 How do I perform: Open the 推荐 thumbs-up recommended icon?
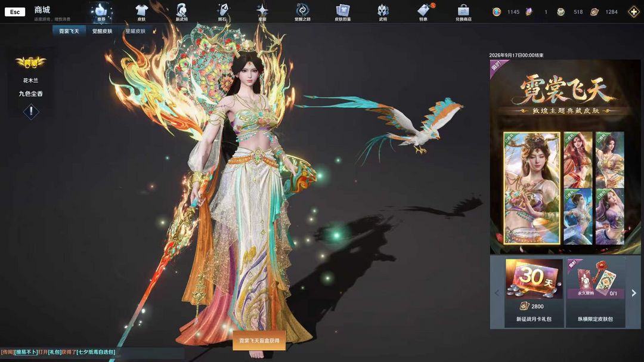[x=101, y=12]
